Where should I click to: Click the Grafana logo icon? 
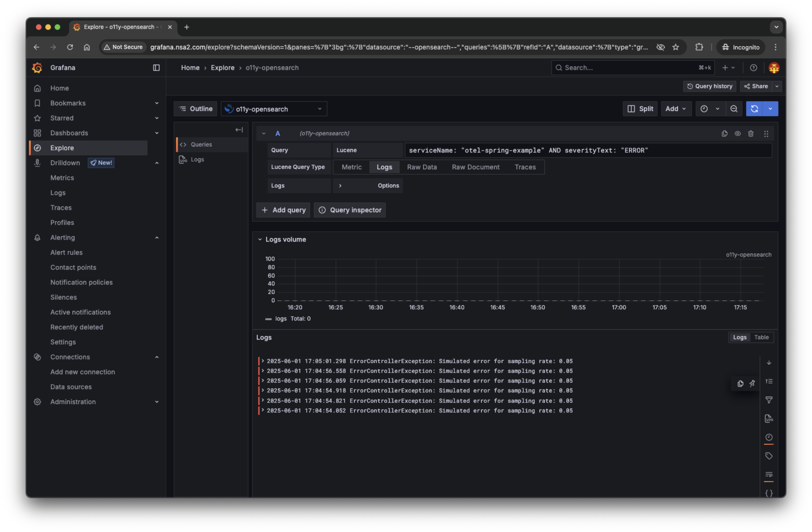click(x=37, y=67)
